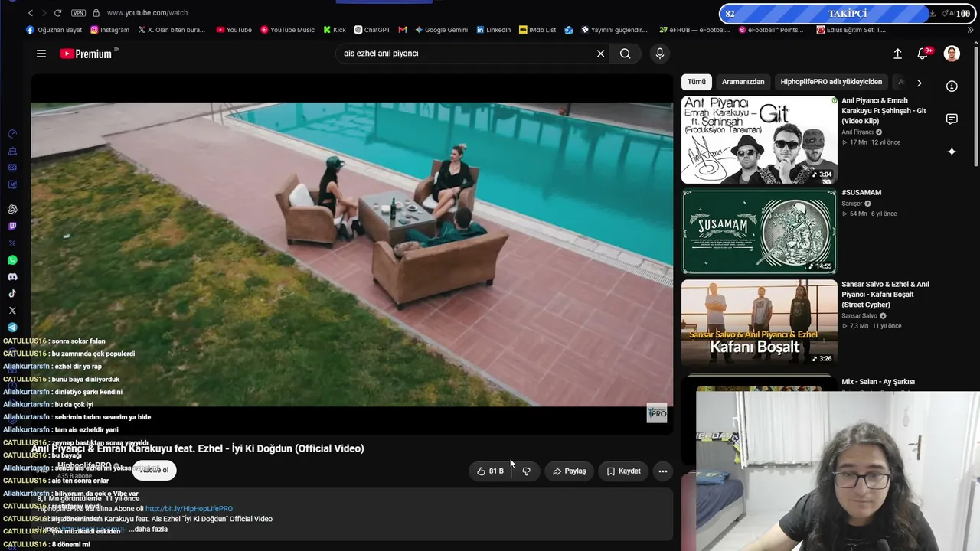The image size is (980, 551).
Task: Open the sidebar comment panel icon
Action: coord(952,119)
